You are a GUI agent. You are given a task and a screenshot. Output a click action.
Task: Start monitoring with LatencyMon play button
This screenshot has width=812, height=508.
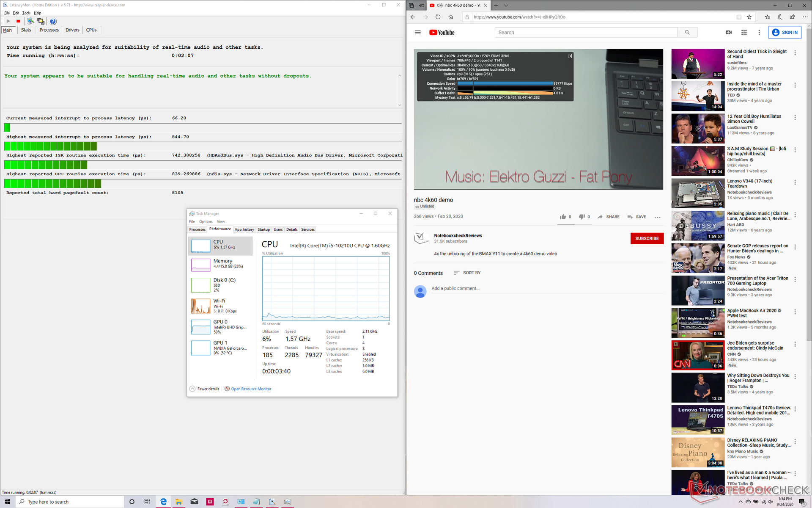click(x=8, y=21)
